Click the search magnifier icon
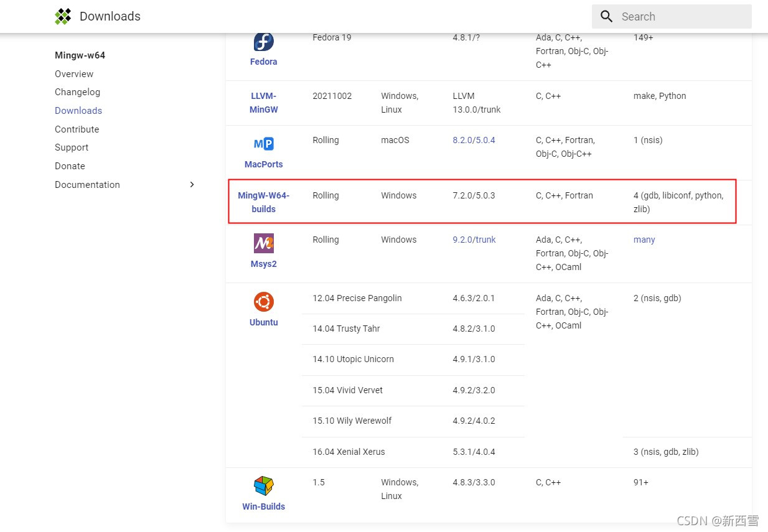This screenshot has height=532, width=768. 607,17
